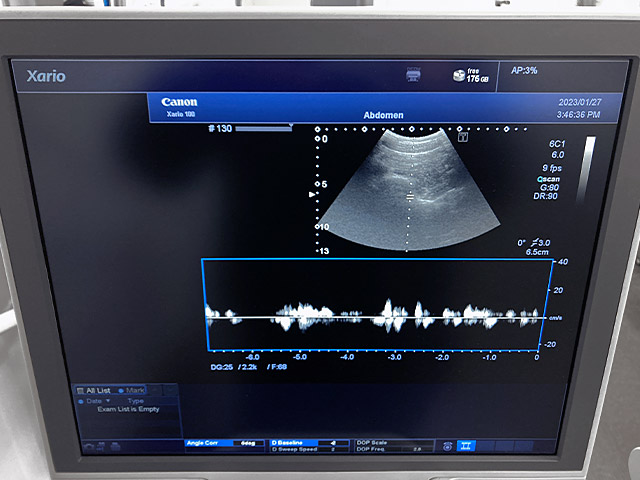Click the 'free 176 GB' storage text
Image resolution: width=640 pixels, height=480 pixels.
pos(478,75)
